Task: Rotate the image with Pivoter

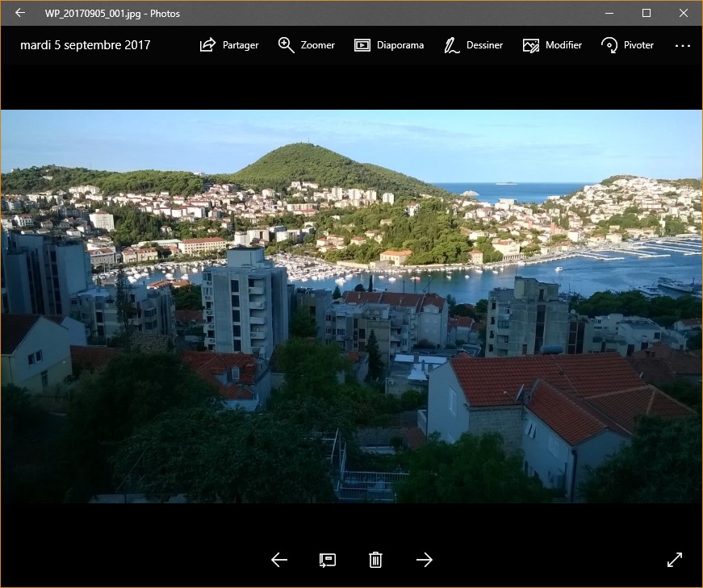Action: (x=627, y=45)
